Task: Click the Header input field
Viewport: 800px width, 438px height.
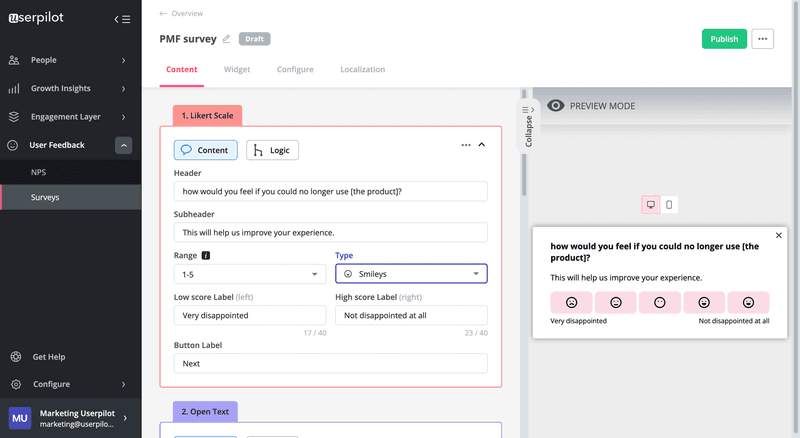Action: click(331, 191)
